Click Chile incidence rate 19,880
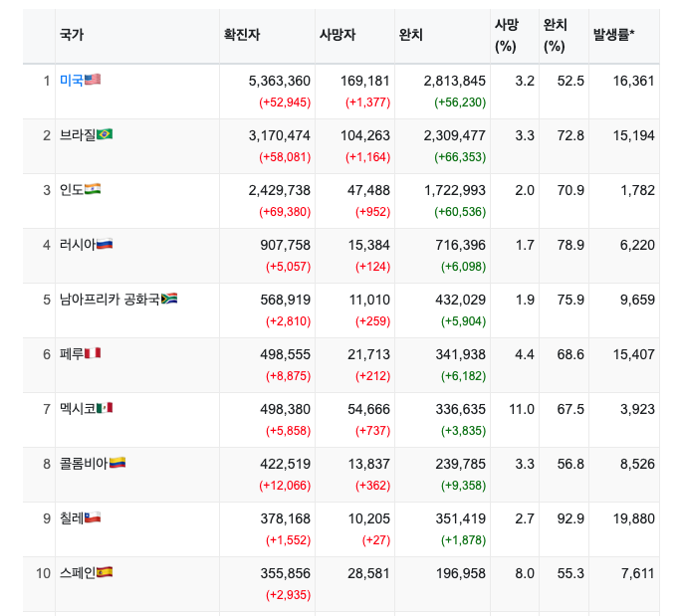 633,518
